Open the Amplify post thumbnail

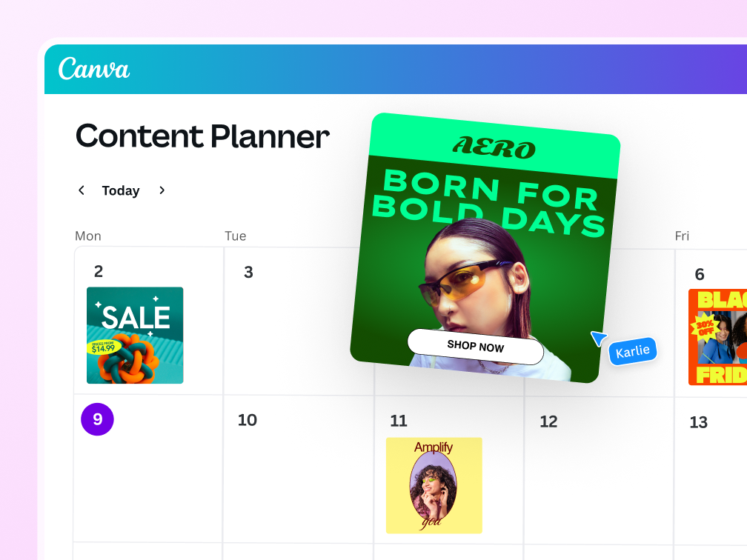tap(434, 485)
